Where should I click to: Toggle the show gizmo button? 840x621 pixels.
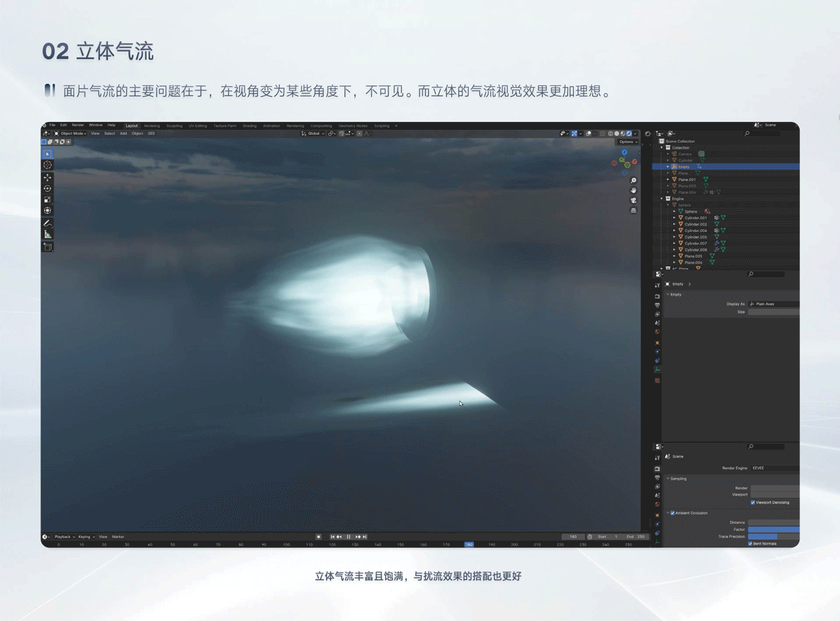pos(575,134)
